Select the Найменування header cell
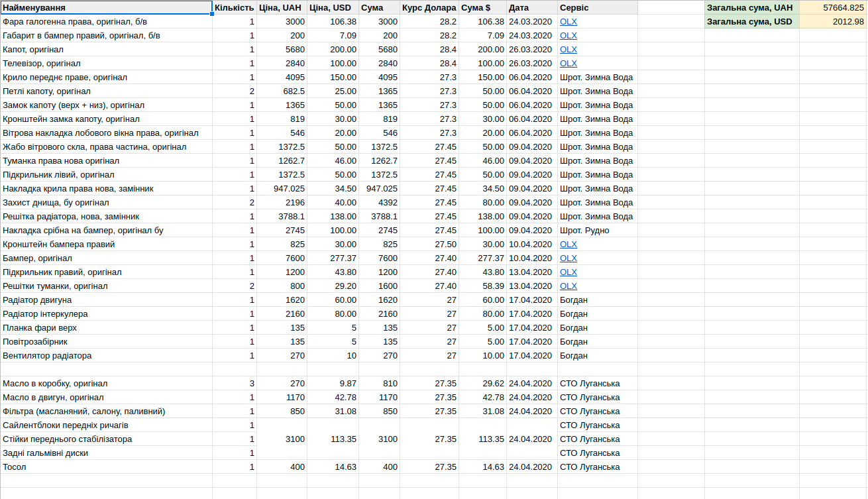 pos(106,7)
